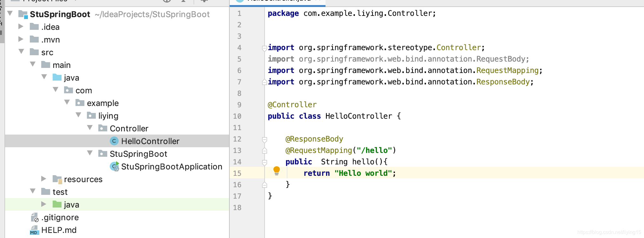Click the @ResponseBody annotation on line 12
The image size is (644, 238).
point(314,139)
